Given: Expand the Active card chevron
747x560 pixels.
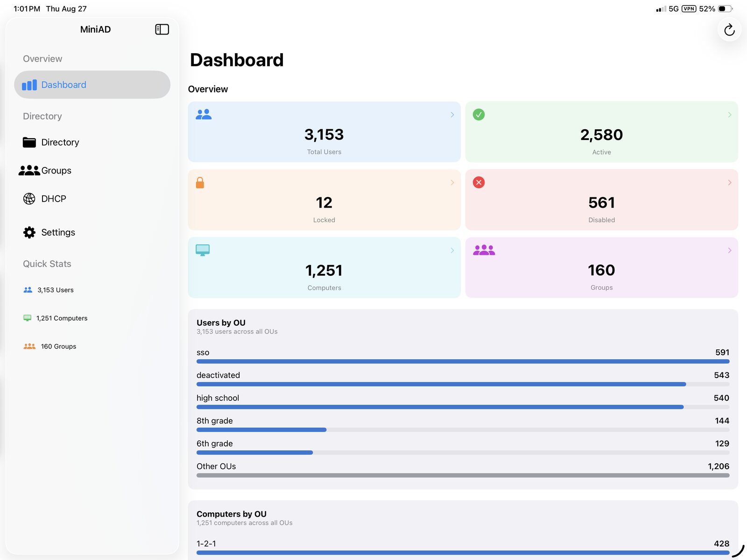Looking at the screenshot, I should point(730,115).
